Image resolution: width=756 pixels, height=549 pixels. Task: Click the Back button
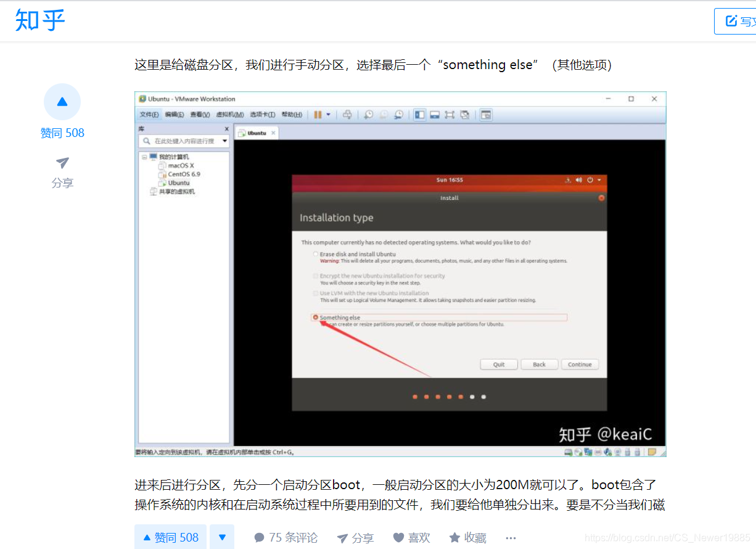[x=540, y=365]
